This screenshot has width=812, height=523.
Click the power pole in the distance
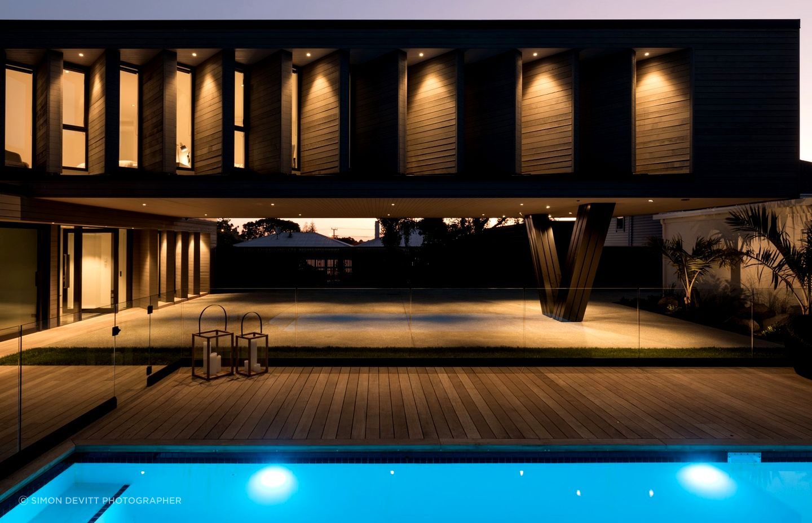tap(333, 232)
